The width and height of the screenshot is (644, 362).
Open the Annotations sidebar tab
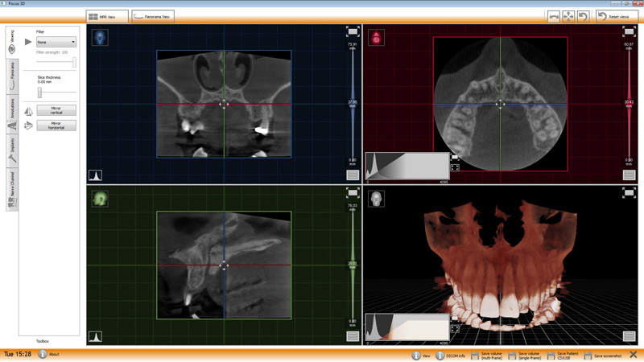[x=12, y=108]
